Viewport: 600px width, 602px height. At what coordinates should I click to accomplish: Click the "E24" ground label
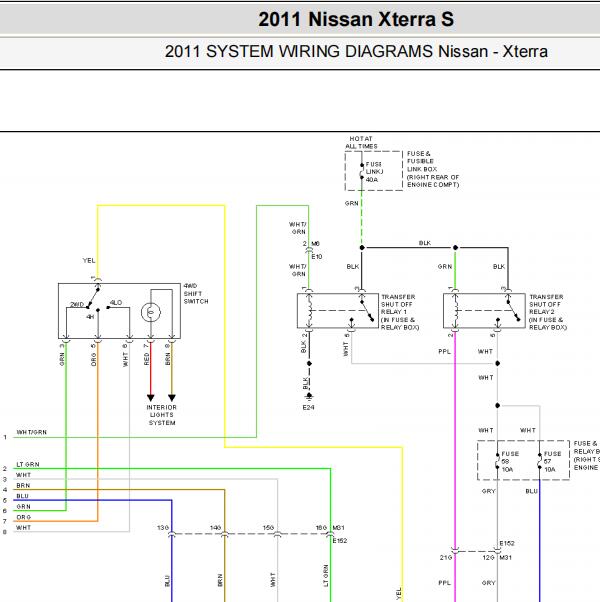click(308, 407)
